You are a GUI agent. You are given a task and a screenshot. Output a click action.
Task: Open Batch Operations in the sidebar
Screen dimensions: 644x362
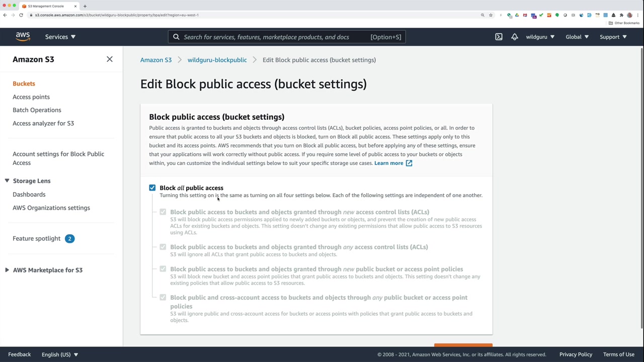pyautogui.click(x=37, y=110)
